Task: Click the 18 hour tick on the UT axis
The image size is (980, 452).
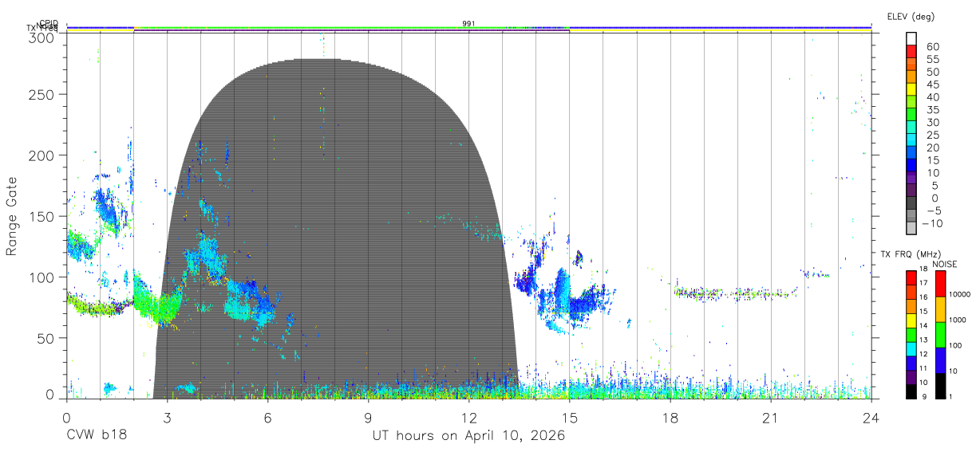Action: (670, 417)
